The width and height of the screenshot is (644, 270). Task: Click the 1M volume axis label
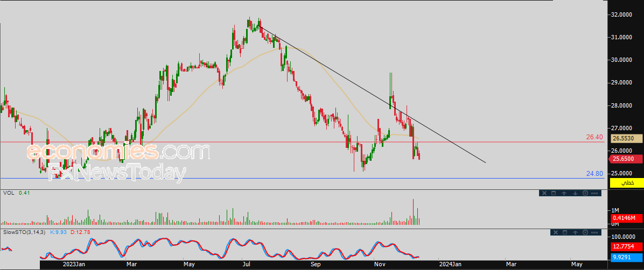(x=615, y=210)
